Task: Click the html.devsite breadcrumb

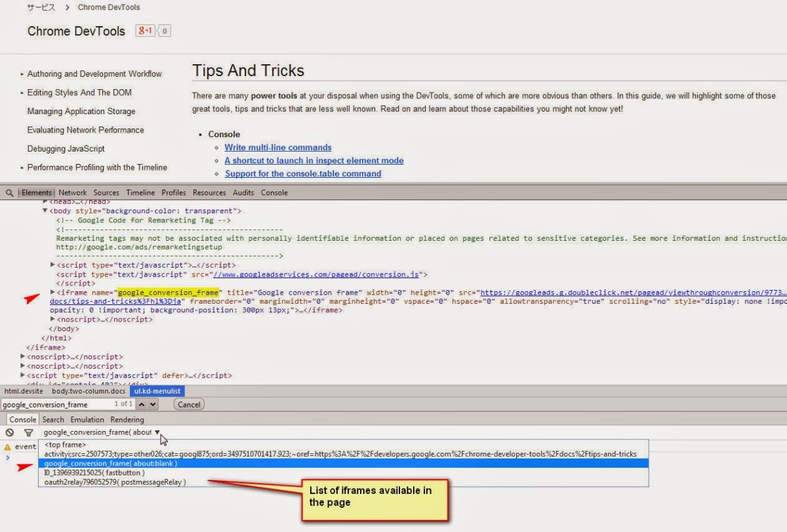Action: coord(22,391)
